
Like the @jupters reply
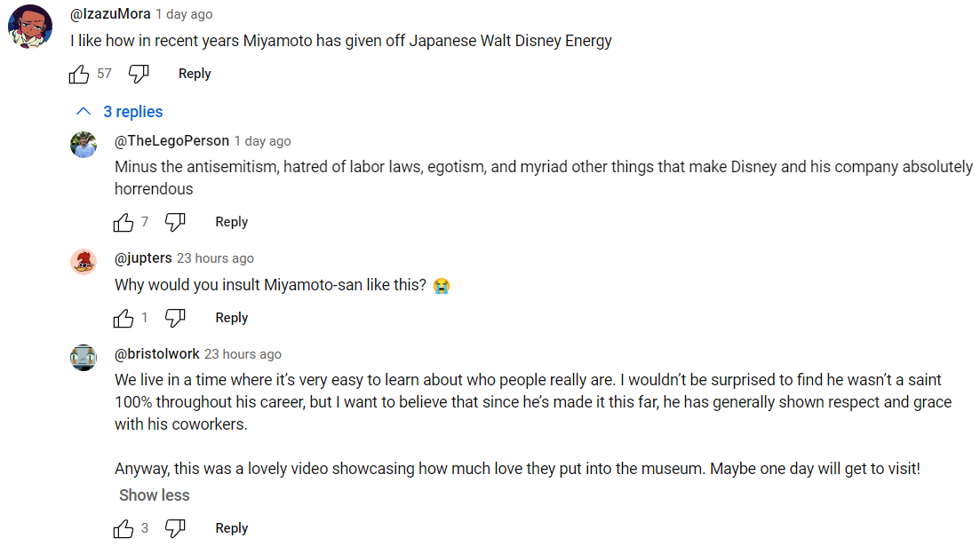click(x=123, y=318)
